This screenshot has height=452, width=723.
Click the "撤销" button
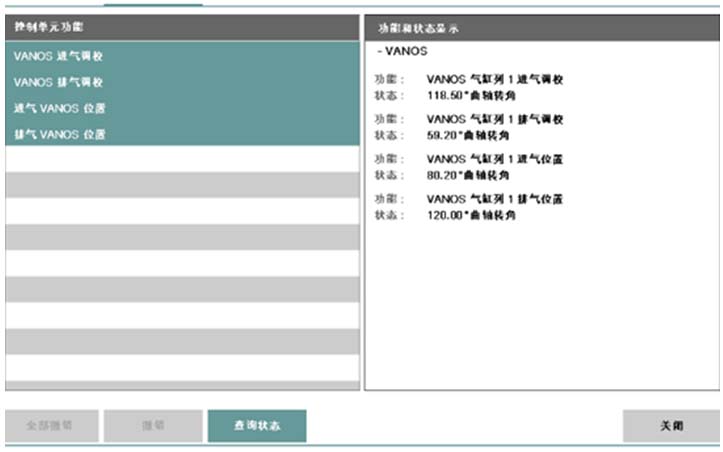152,425
